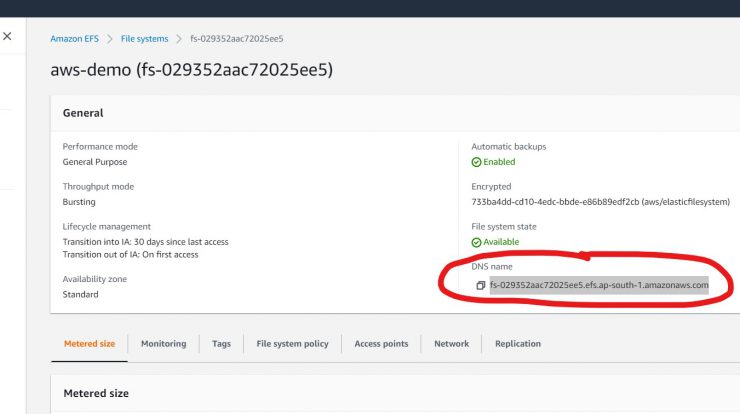Go to File systems breadcrumb
Image resolution: width=740 pixels, height=414 pixels.
point(144,39)
